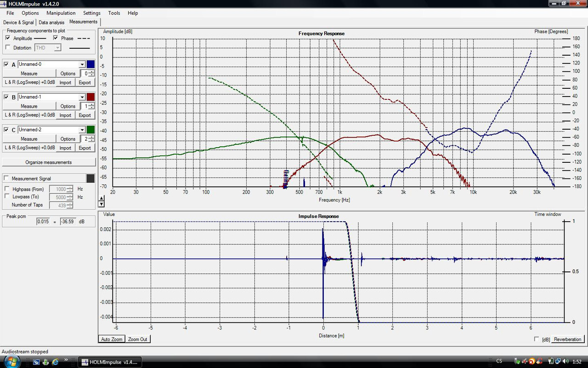The width and height of the screenshot is (588, 368).
Task: Open the Unnamed-2 measurement dropdown
Action: pyautogui.click(x=82, y=130)
